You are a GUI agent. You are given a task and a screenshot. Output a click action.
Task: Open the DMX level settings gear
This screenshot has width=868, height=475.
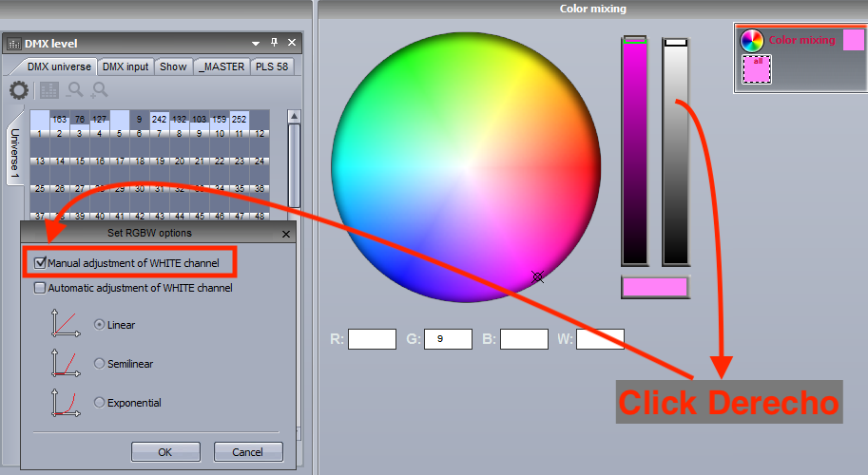[x=19, y=90]
